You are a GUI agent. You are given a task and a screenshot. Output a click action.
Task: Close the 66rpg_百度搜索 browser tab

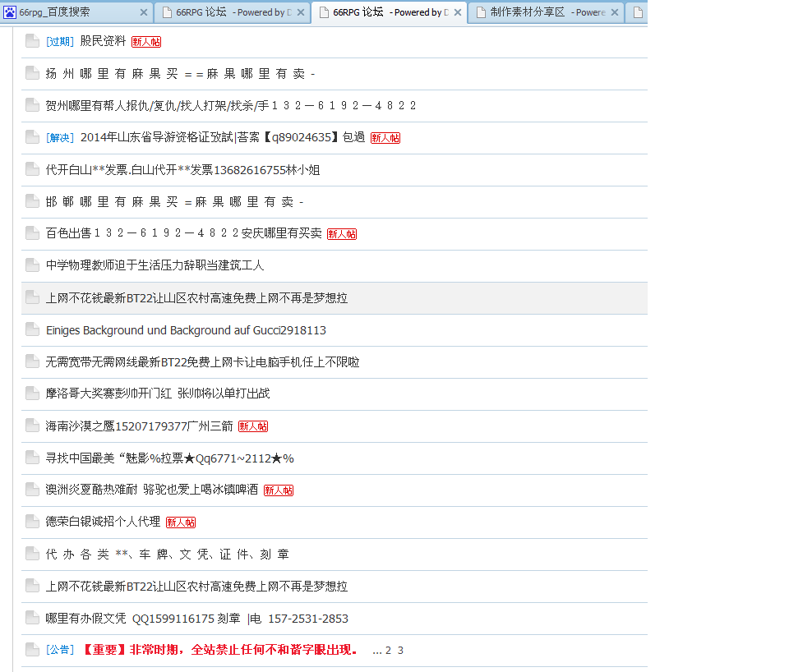point(144,12)
